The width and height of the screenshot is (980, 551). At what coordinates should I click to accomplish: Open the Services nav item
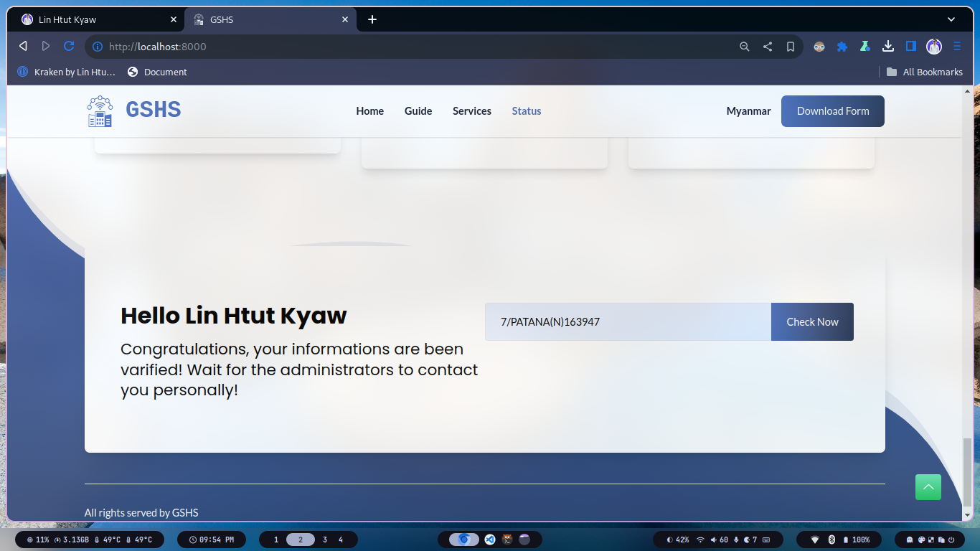coord(472,111)
